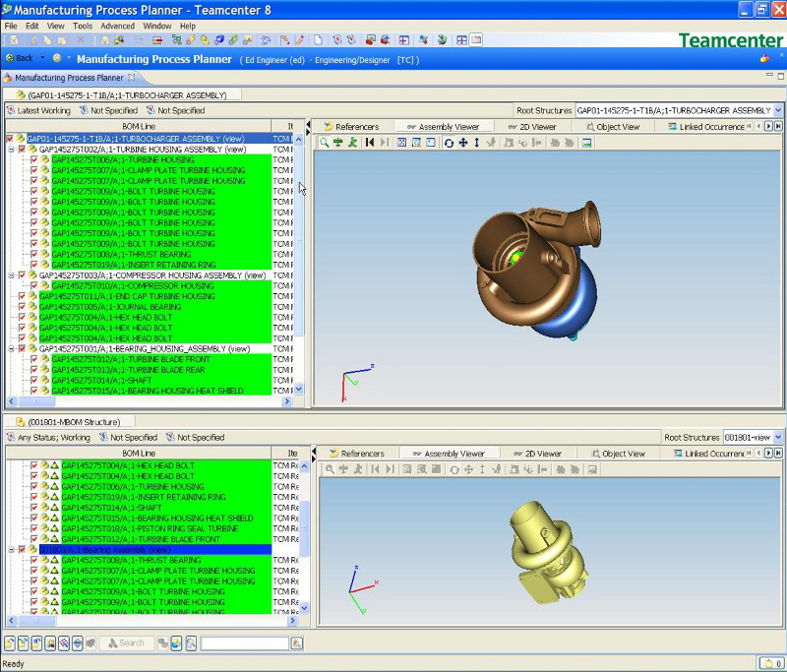Screen dimensions: 787x672
Task: Click the zoom magnifier in upper Assembly Viewer toolbar
Action: 325,143
